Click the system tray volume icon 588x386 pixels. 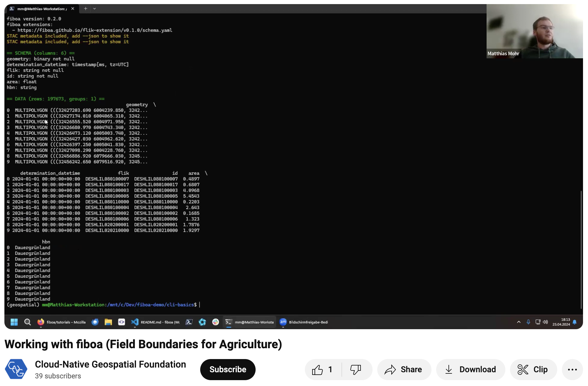click(545, 323)
